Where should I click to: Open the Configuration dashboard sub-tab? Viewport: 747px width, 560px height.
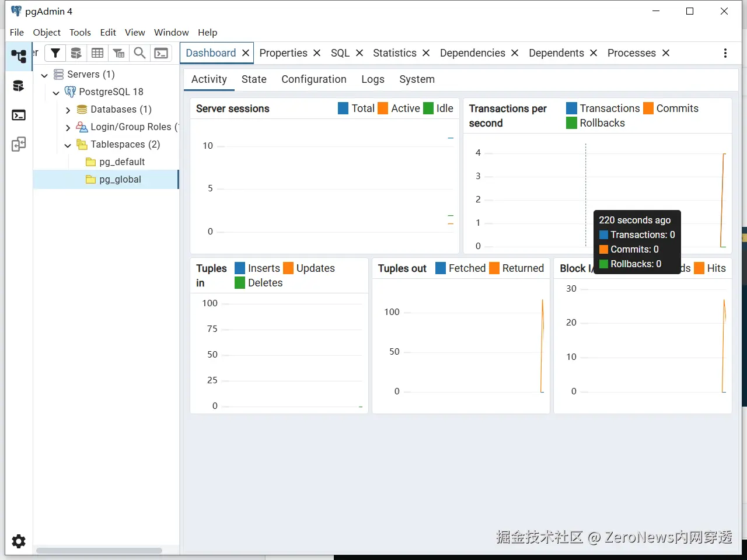[x=314, y=79]
